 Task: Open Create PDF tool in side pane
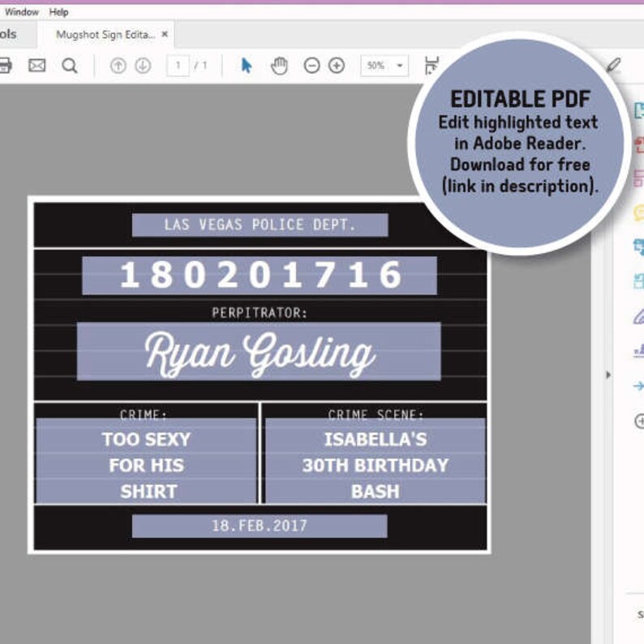point(639,144)
